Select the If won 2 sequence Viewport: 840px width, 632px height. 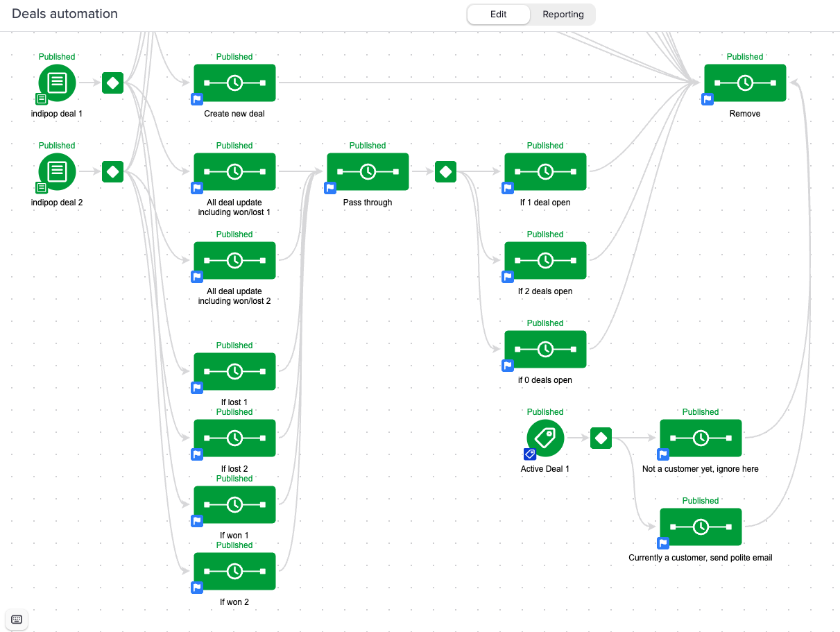point(234,572)
